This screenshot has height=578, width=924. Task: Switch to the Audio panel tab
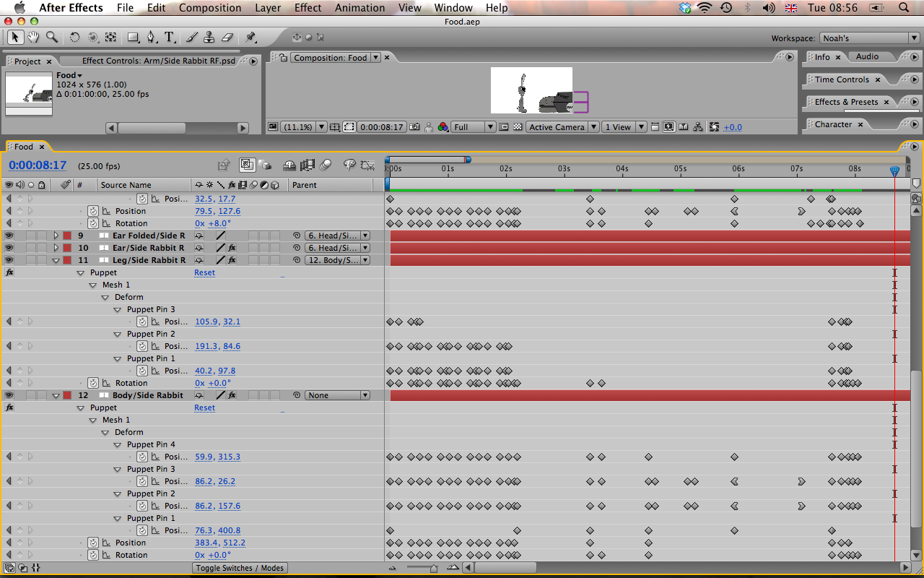(x=868, y=56)
